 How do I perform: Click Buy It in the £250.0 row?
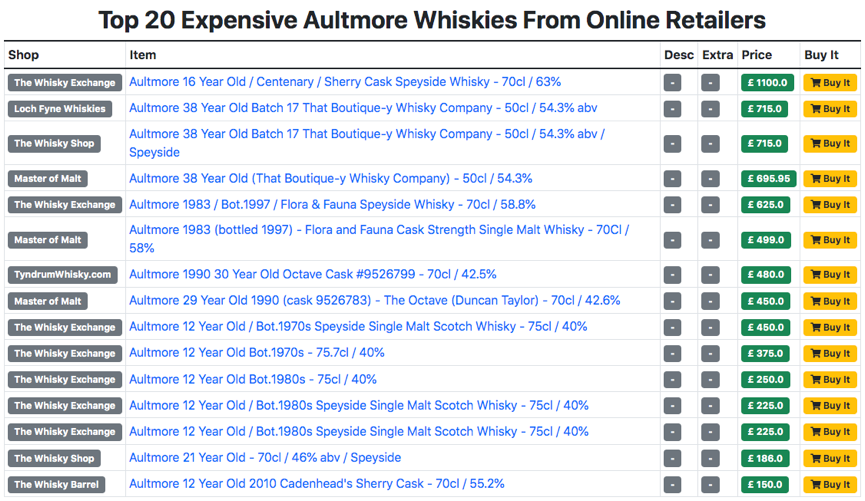(x=829, y=379)
